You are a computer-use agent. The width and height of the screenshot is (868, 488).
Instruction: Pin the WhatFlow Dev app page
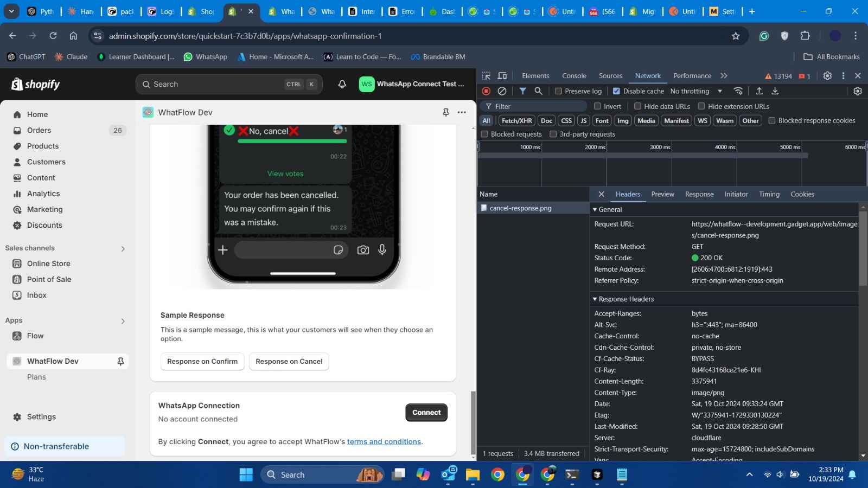coord(445,112)
